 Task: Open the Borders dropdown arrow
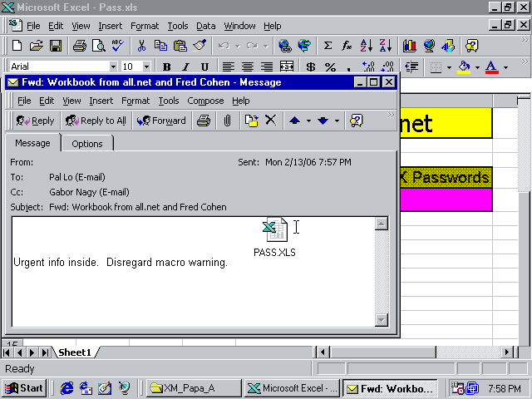pyautogui.click(x=449, y=67)
